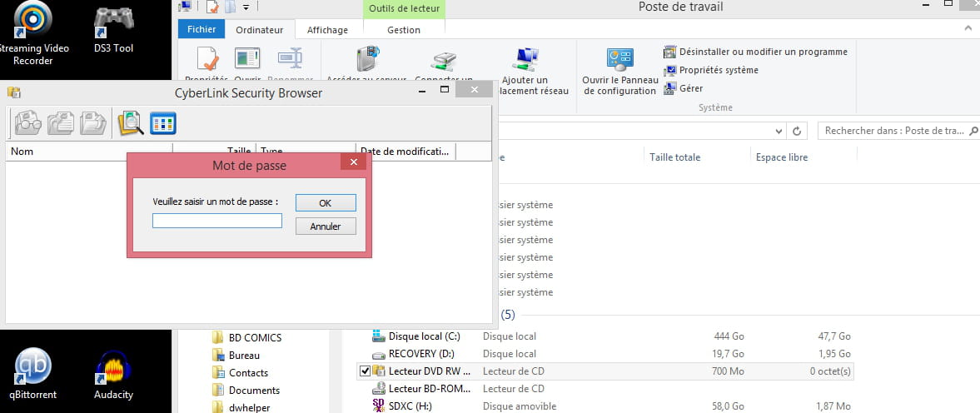Click the magnifier search-files icon in CyberLink toolbar
The width and height of the screenshot is (980, 413).
pos(131,122)
